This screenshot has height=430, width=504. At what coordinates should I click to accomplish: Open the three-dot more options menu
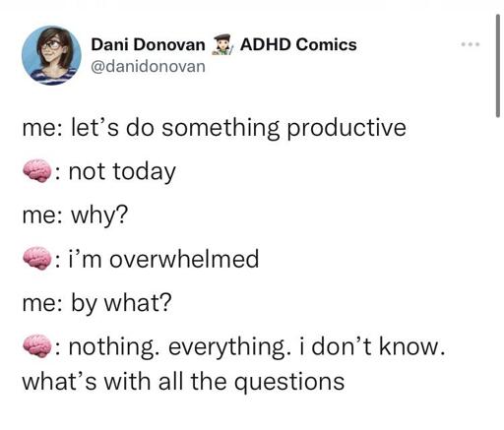coord(471,44)
